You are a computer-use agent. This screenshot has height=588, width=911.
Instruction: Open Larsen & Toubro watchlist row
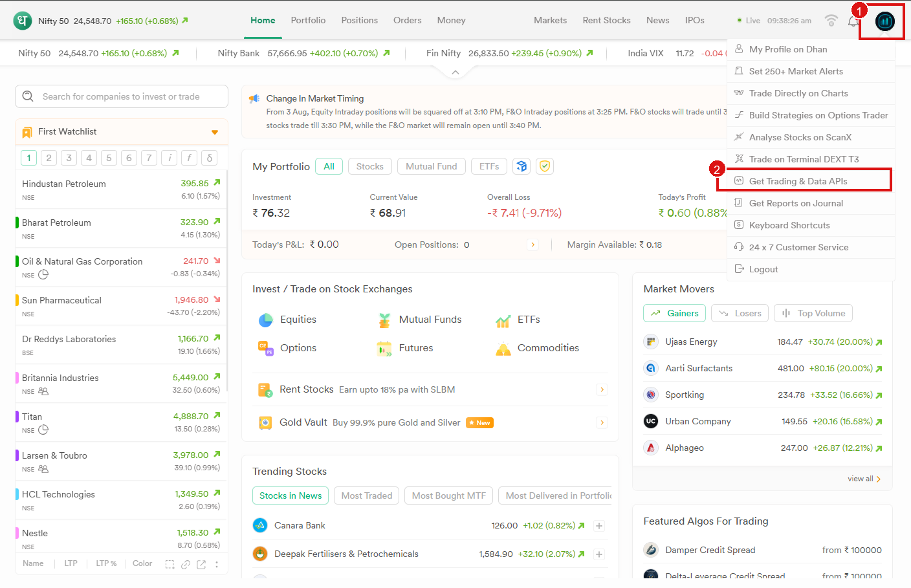point(122,461)
